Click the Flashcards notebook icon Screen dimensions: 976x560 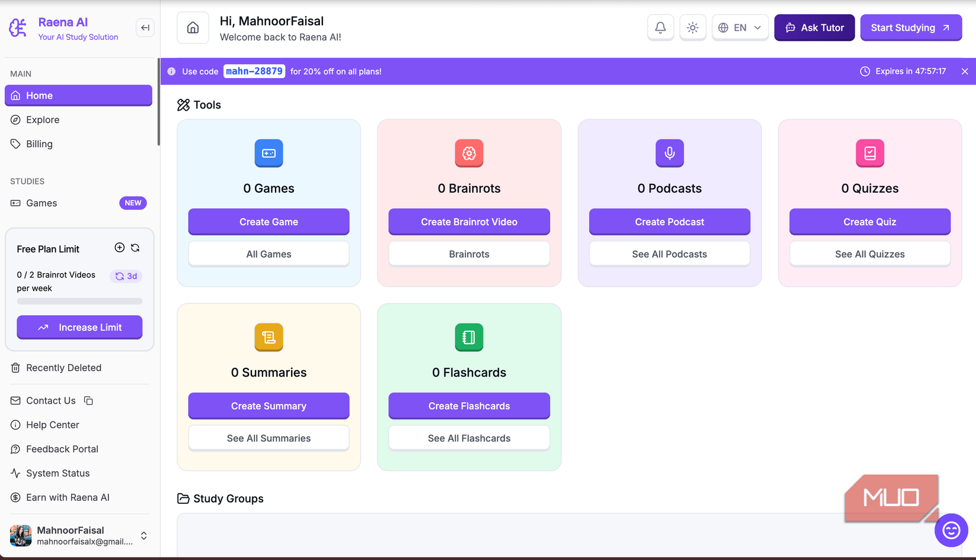469,337
